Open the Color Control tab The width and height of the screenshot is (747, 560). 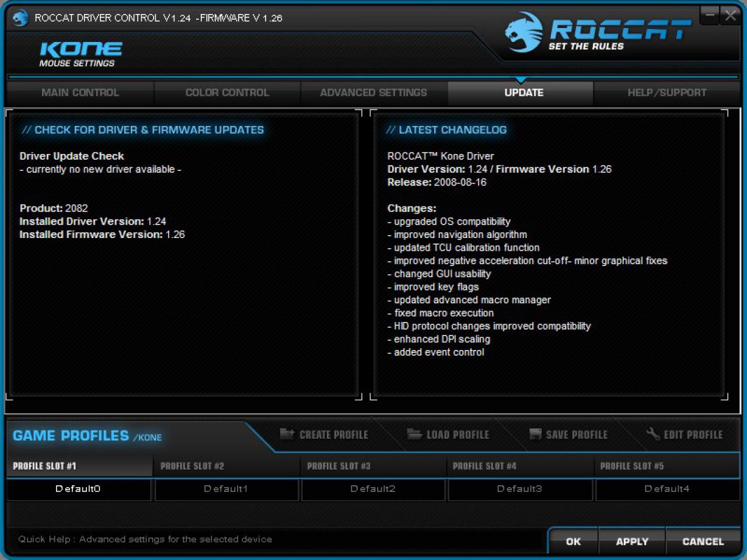[x=227, y=93]
